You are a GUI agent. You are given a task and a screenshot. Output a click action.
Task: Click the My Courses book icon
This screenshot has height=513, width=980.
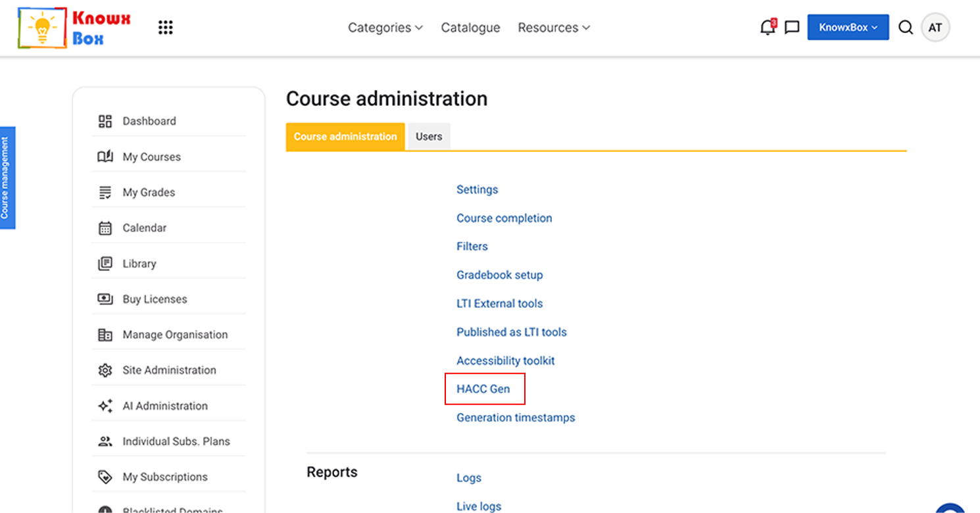coord(105,157)
